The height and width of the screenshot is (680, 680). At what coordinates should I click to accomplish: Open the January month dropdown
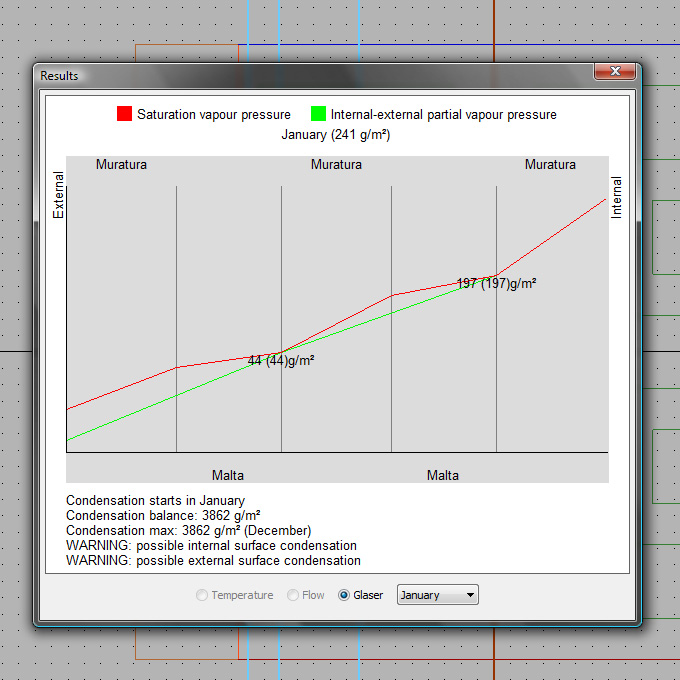438,595
